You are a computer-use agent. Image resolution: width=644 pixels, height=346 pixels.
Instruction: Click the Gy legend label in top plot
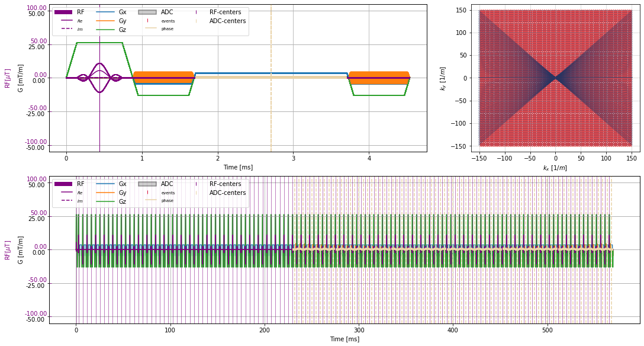click(123, 21)
